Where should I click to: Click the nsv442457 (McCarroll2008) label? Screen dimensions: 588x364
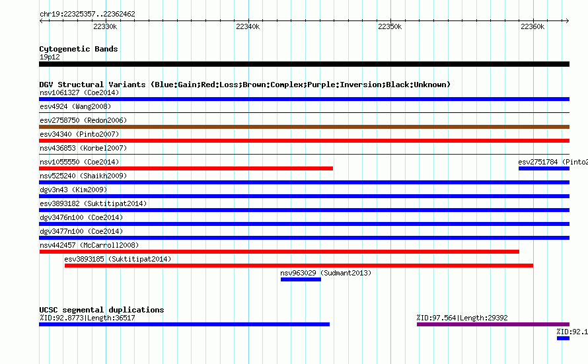tap(89, 245)
